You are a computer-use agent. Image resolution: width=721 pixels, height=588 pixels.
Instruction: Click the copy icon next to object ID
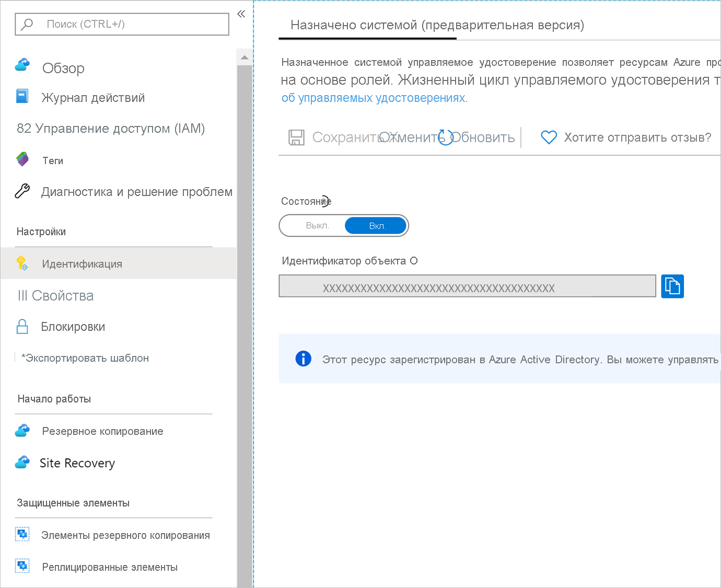tap(672, 286)
